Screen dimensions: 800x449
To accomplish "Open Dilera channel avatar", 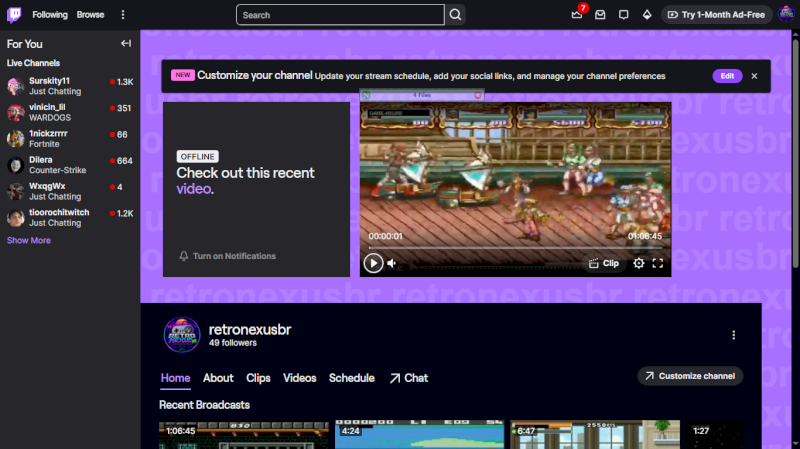I will 16,165.
